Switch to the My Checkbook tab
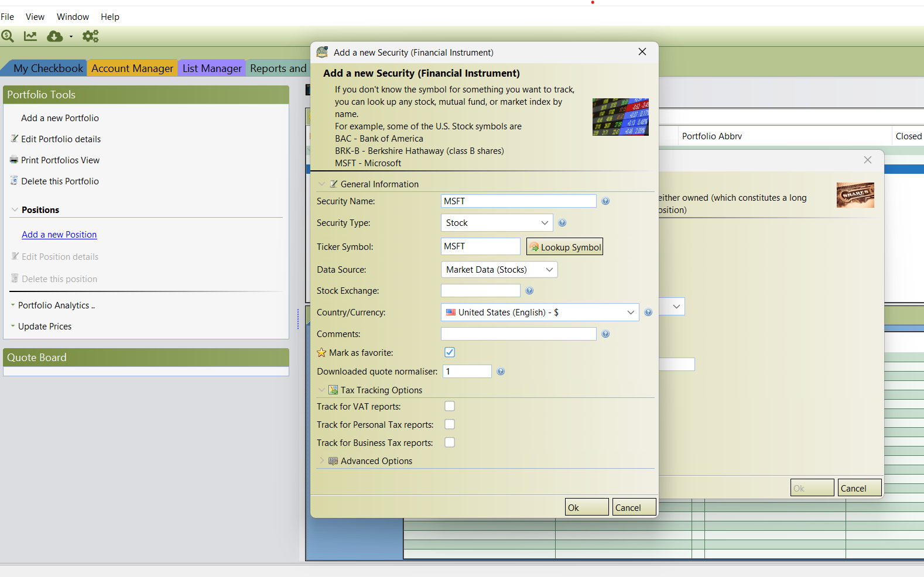This screenshot has height=577, width=924. 47,68
